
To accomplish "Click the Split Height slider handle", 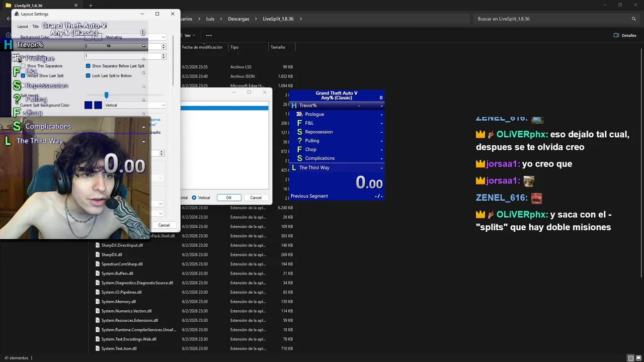I will [x=106, y=95].
